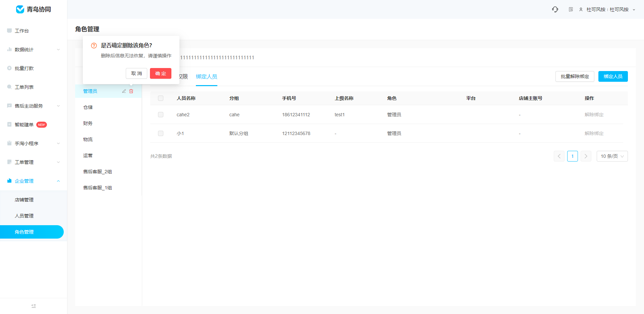Go to previous page arrow
644x314 pixels.
(559, 156)
